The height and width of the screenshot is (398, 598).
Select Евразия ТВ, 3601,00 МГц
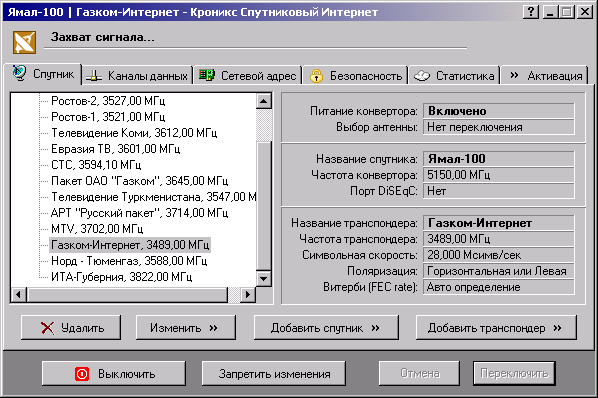tap(116, 149)
